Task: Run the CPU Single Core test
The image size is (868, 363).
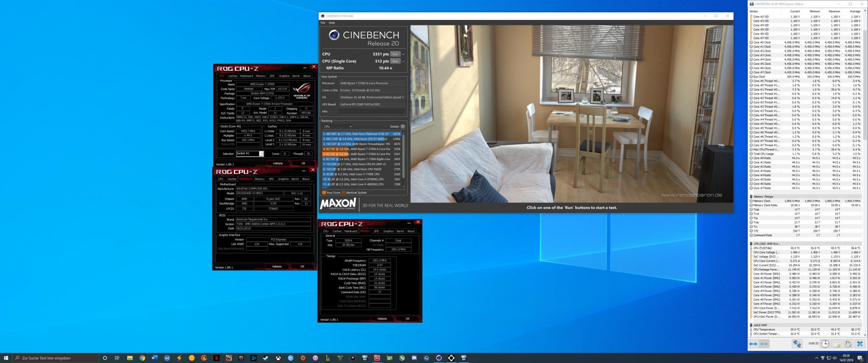Action: pyautogui.click(x=395, y=61)
